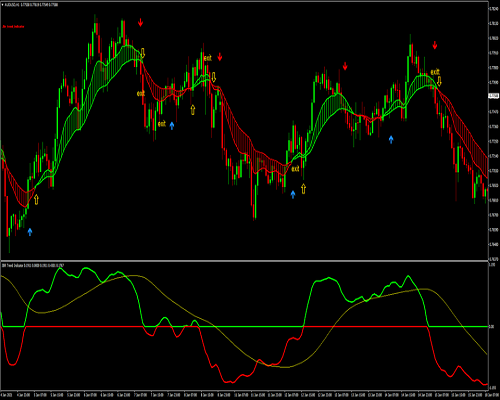Select the leftmost yellow outlined up arrow
Screen dimensions: 500x400
pyautogui.click(x=36, y=199)
